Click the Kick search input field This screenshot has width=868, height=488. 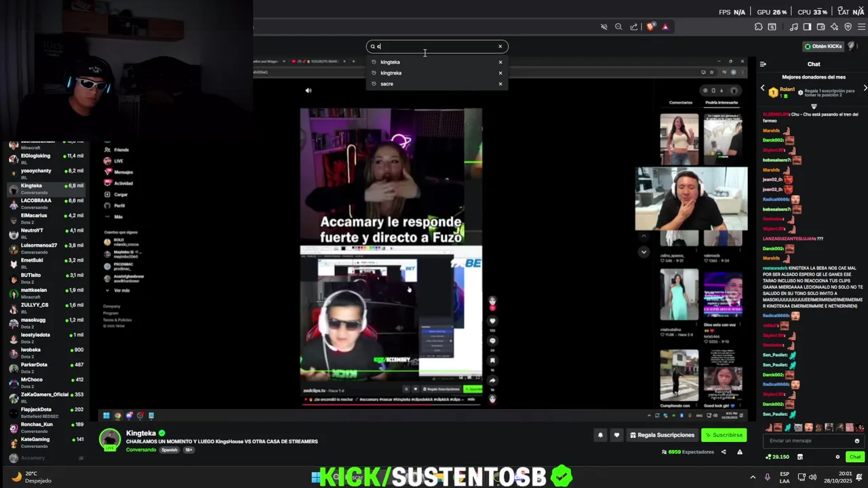437,47
